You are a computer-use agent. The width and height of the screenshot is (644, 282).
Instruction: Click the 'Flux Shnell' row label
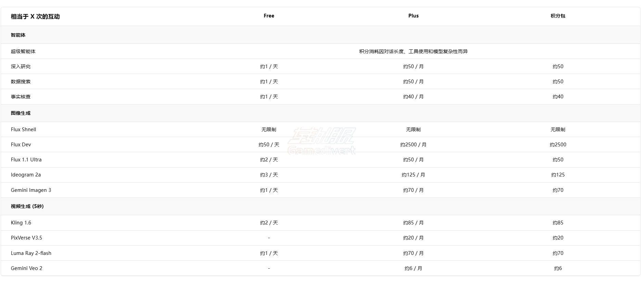[x=23, y=130]
